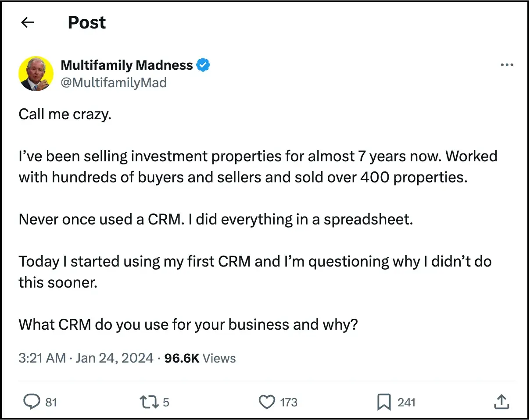Viewport: 530px width, 420px height.
Task: Click the "Call me crazy." post text
Action: 65,115
